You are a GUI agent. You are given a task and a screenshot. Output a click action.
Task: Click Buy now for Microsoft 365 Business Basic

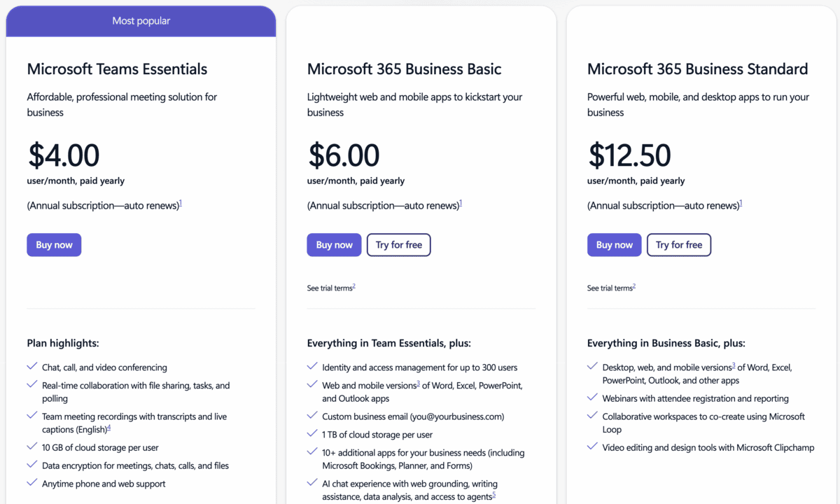[334, 244]
